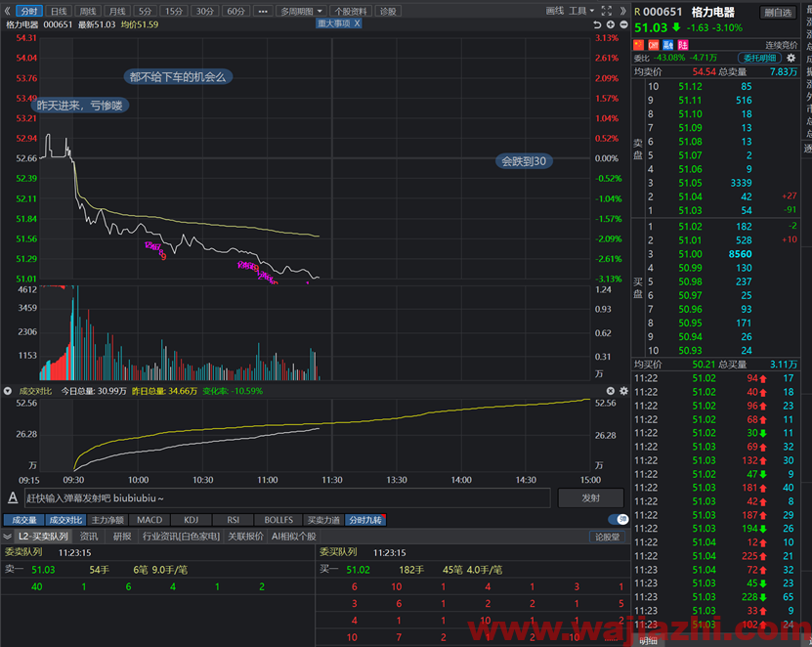
Task: Click the buy level 3 quantity 8560
Action: point(740,254)
